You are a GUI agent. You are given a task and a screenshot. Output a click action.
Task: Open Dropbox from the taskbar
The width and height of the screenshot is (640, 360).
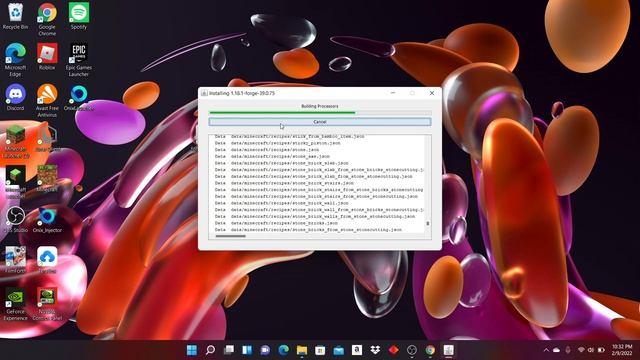(x=375, y=350)
